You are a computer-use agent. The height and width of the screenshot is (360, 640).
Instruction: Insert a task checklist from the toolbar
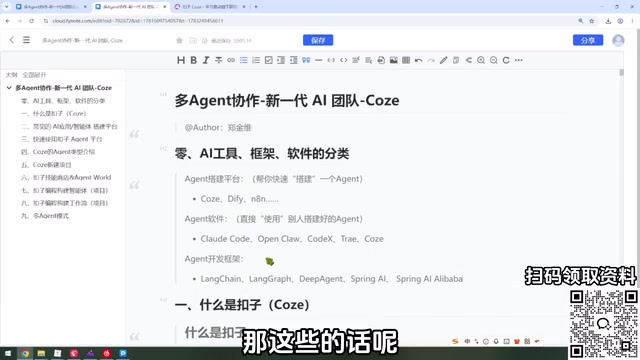pyautogui.click(x=269, y=60)
